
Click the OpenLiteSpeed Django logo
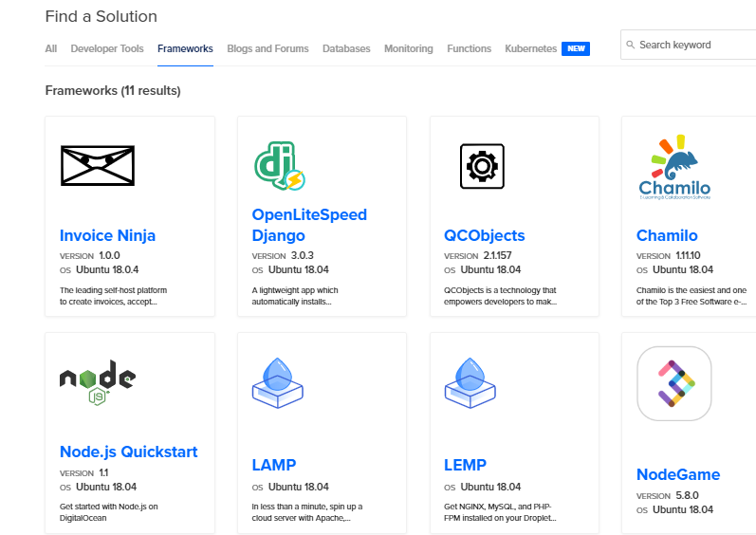point(280,166)
